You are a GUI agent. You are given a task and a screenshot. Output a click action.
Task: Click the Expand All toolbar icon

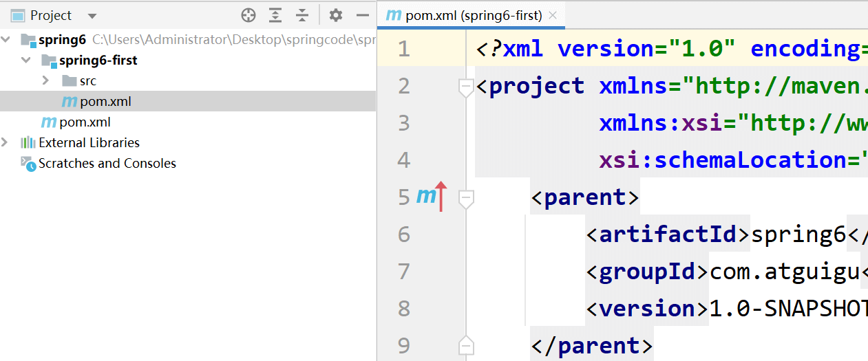pyautogui.click(x=275, y=15)
